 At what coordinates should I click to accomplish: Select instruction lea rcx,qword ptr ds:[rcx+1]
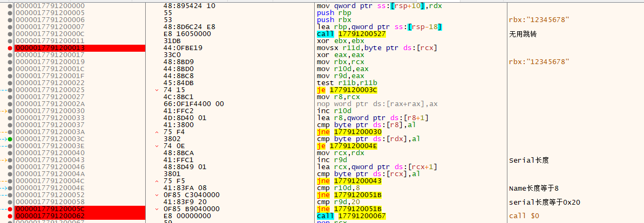click(377, 166)
